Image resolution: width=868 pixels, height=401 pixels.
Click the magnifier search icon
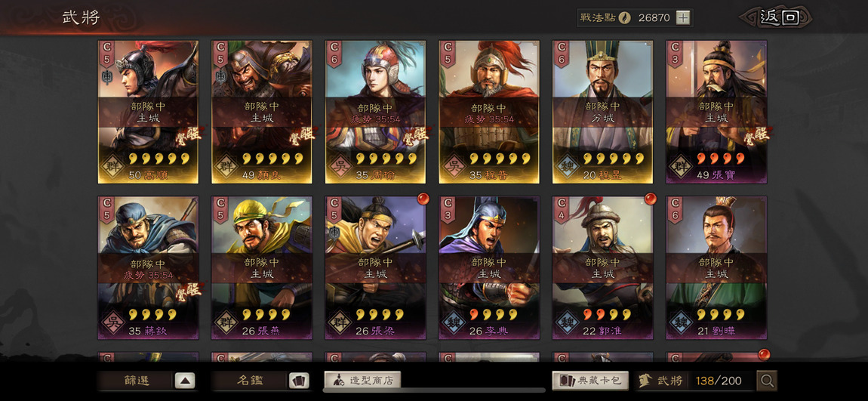(x=767, y=381)
